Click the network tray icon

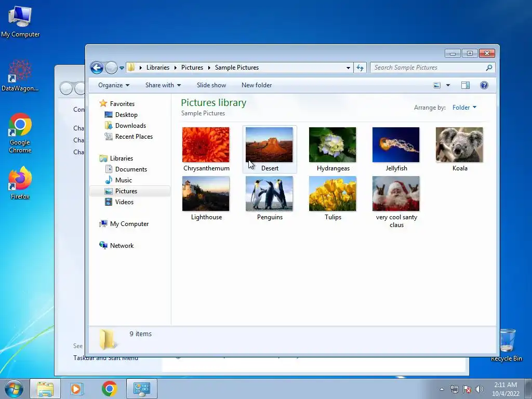(454, 389)
